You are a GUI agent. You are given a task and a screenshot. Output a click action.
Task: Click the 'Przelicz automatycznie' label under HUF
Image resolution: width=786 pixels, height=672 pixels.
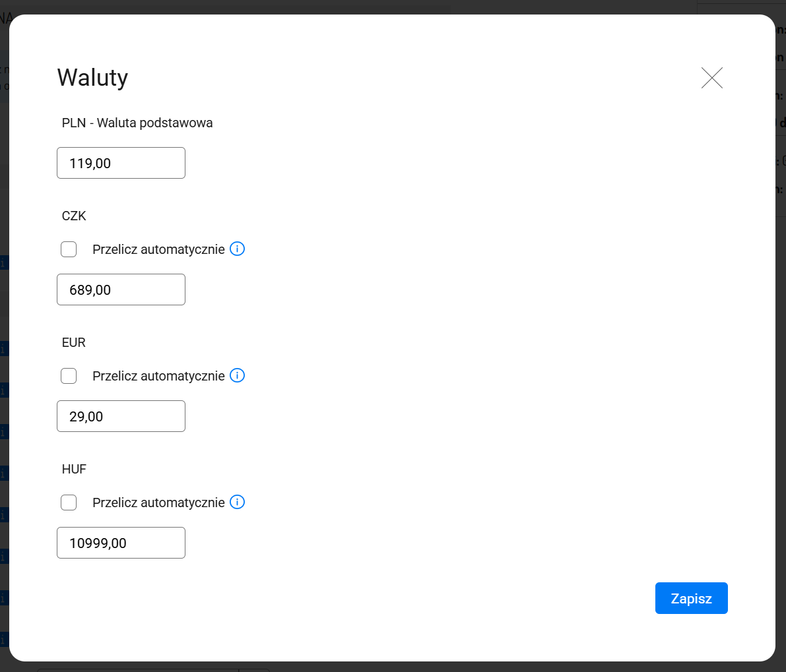pos(158,503)
